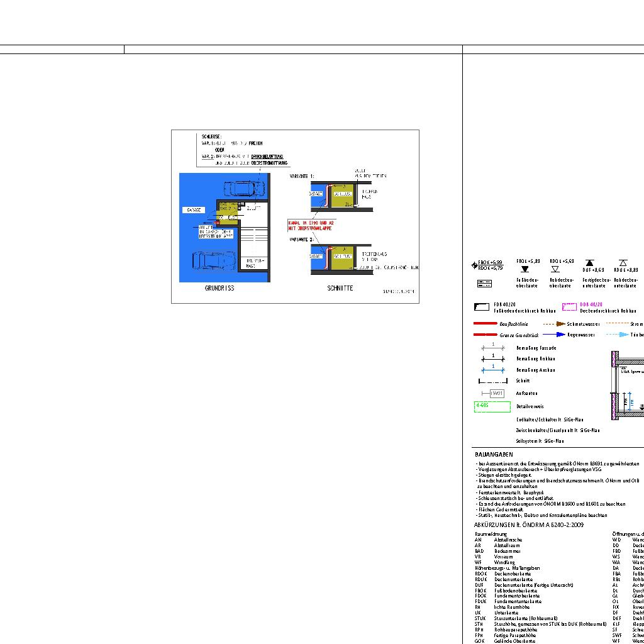Click the white GARAGE label in floor plan
The width and height of the screenshot is (644, 644).
coord(193,210)
